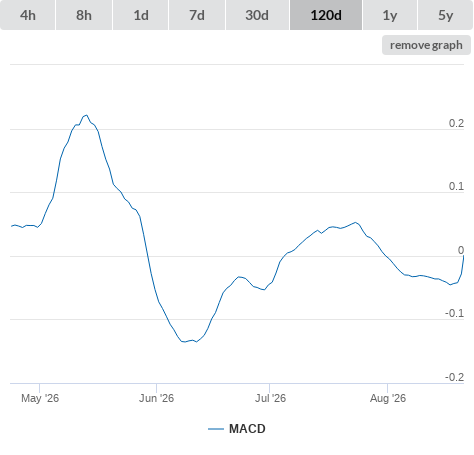Screen dimensions: 474x455
Task: Show the 1y time range
Action: (390, 15)
